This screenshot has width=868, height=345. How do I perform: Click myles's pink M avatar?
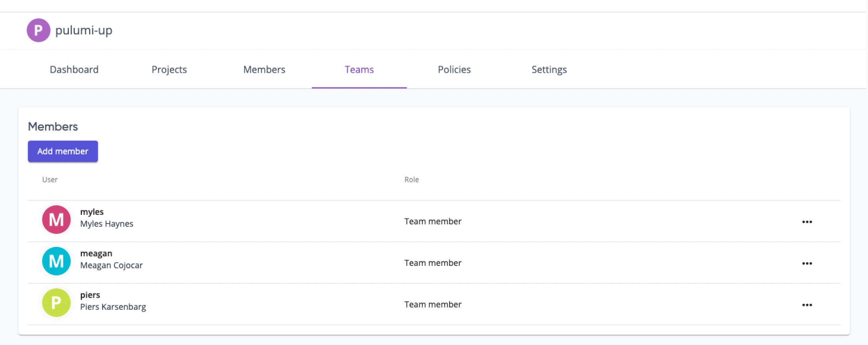pos(56,220)
